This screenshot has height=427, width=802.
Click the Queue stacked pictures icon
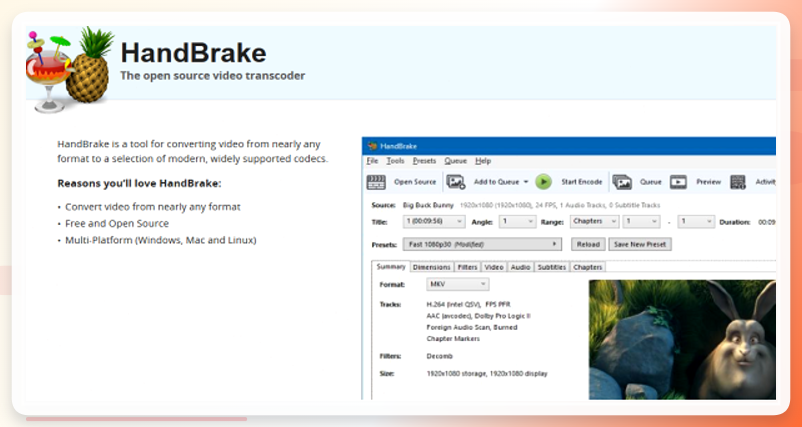622,182
